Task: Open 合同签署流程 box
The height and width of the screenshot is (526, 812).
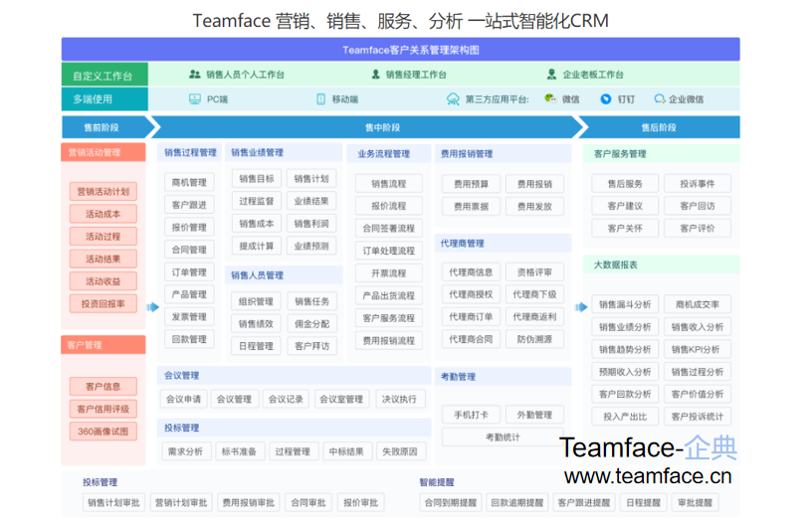Action: pyautogui.click(x=388, y=228)
